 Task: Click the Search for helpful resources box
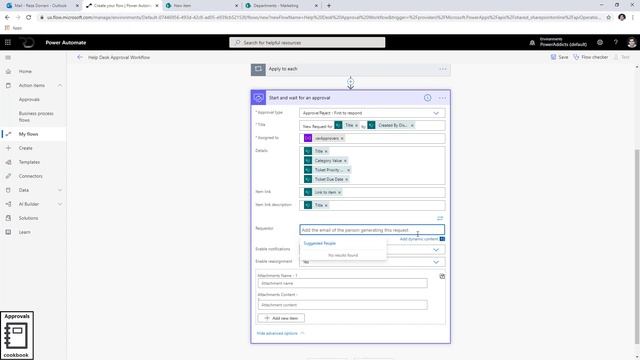pos(307,42)
